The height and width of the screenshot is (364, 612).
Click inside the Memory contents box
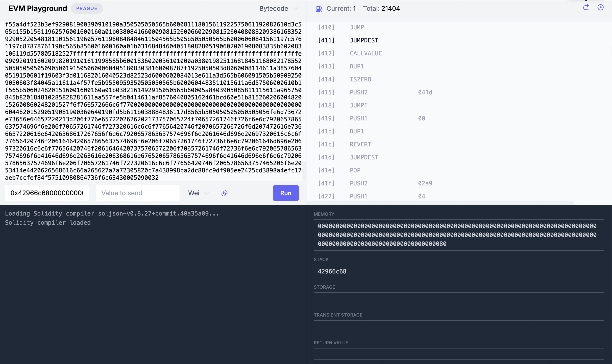tap(459, 235)
